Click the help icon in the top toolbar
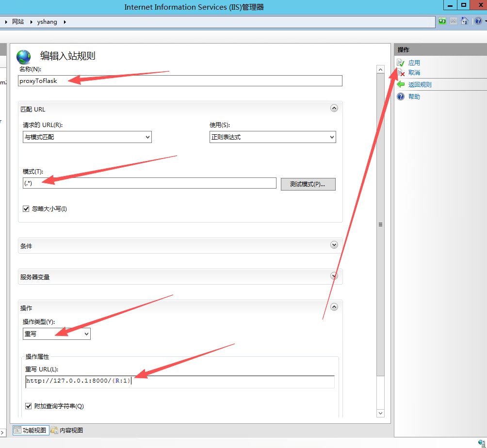Screen dimensions: 487x448 coord(478,21)
